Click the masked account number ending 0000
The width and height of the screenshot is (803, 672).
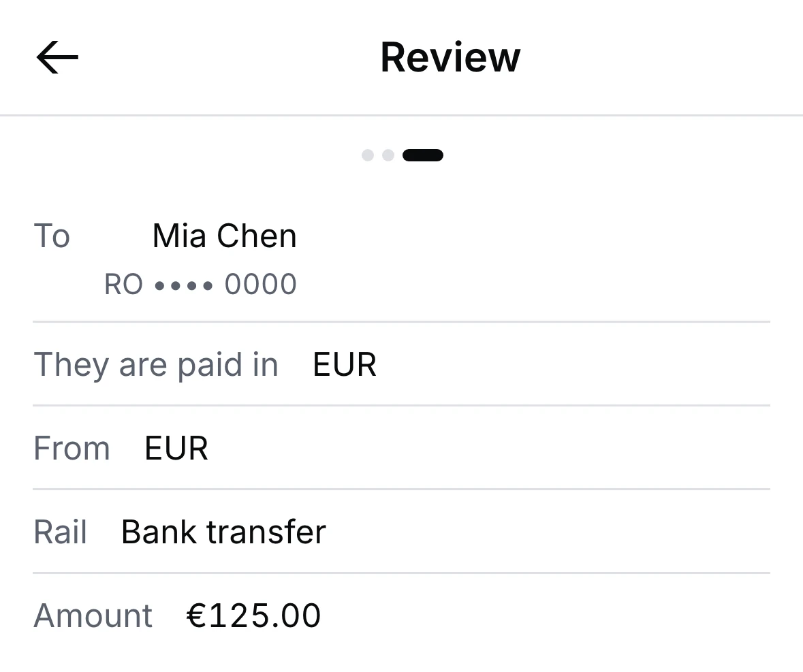point(201,284)
